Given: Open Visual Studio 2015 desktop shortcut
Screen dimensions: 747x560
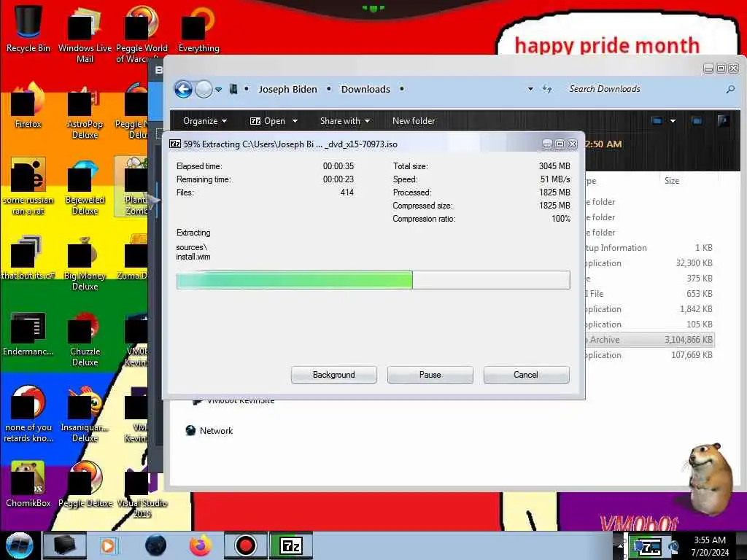Looking at the screenshot, I should coord(142,491).
